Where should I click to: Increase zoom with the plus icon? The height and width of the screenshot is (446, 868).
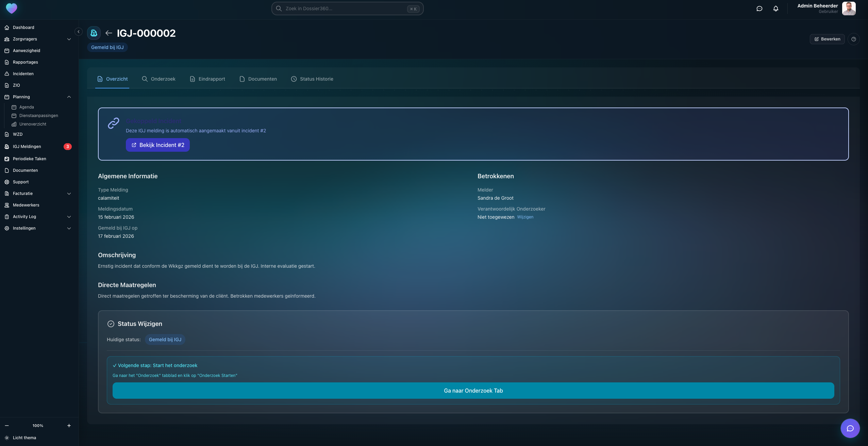pos(69,426)
